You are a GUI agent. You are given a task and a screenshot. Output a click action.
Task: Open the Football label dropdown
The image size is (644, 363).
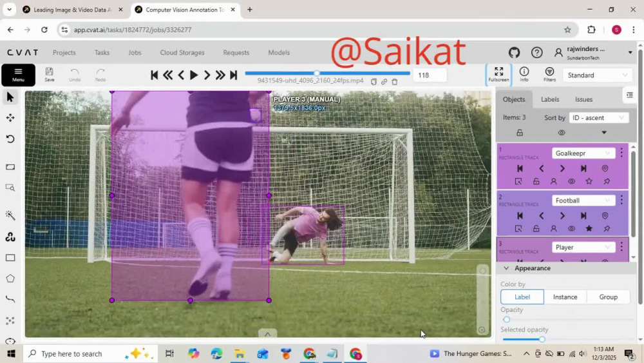pyautogui.click(x=583, y=201)
